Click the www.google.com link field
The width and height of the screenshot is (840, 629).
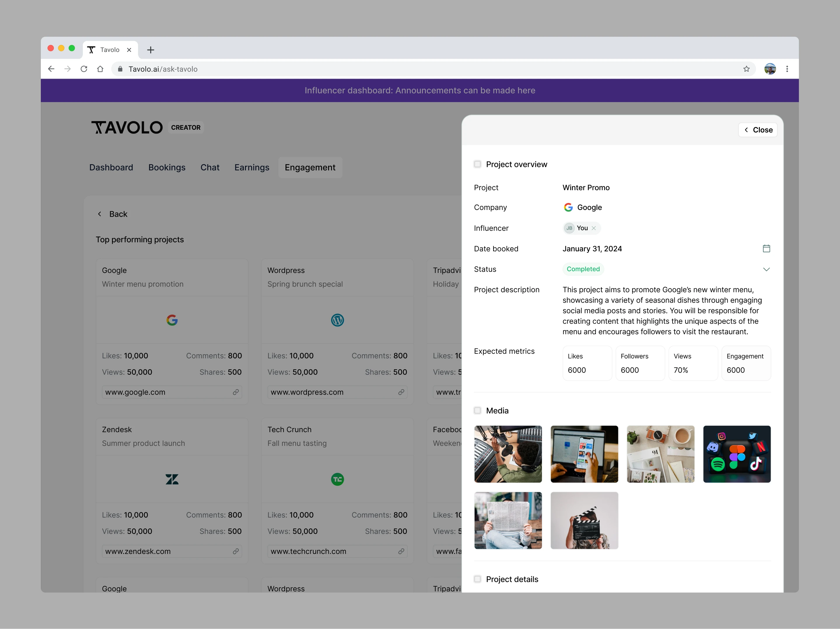tap(172, 392)
